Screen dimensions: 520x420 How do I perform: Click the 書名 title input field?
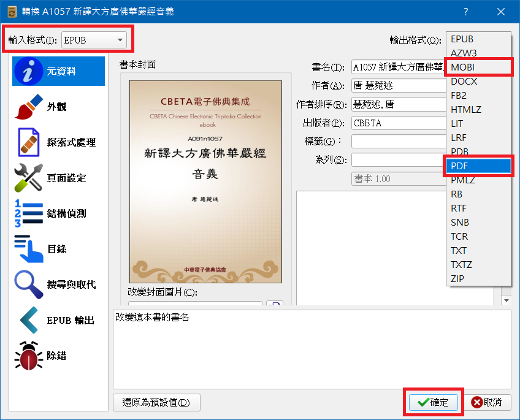399,67
